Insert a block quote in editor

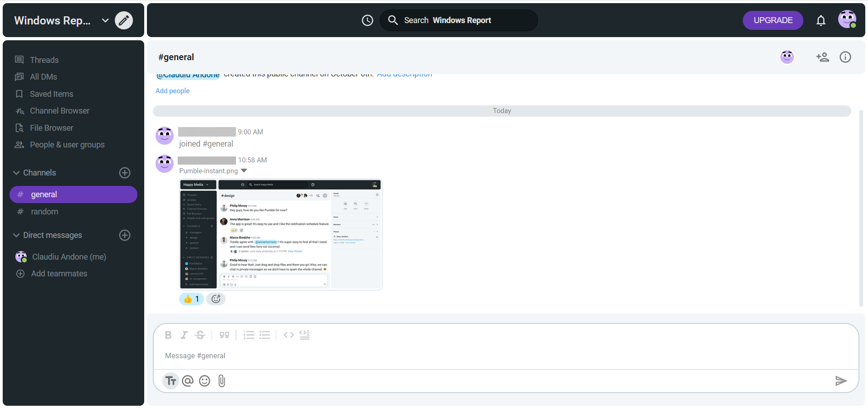224,335
